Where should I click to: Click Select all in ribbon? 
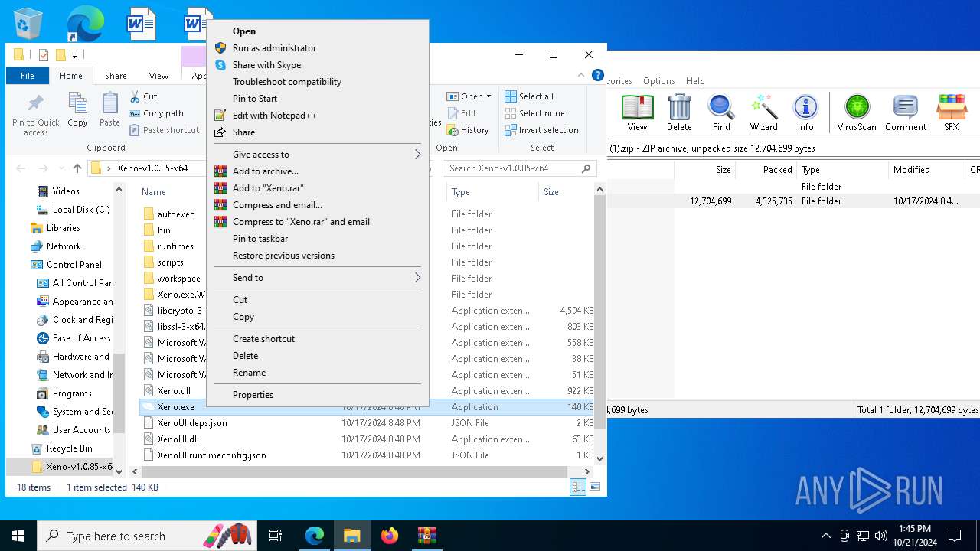click(529, 96)
